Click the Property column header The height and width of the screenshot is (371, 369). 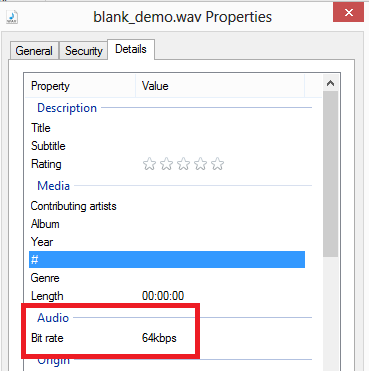(80, 86)
